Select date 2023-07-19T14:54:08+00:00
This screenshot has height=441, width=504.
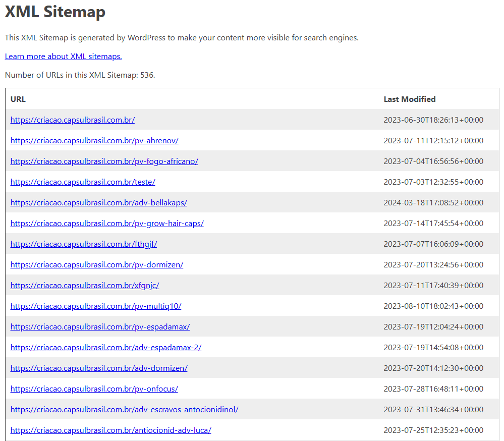click(433, 348)
